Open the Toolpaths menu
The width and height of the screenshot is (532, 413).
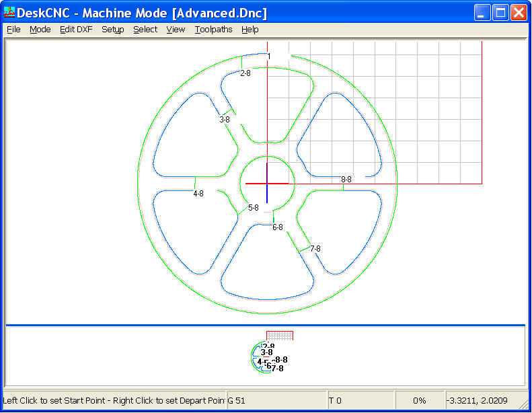click(213, 30)
